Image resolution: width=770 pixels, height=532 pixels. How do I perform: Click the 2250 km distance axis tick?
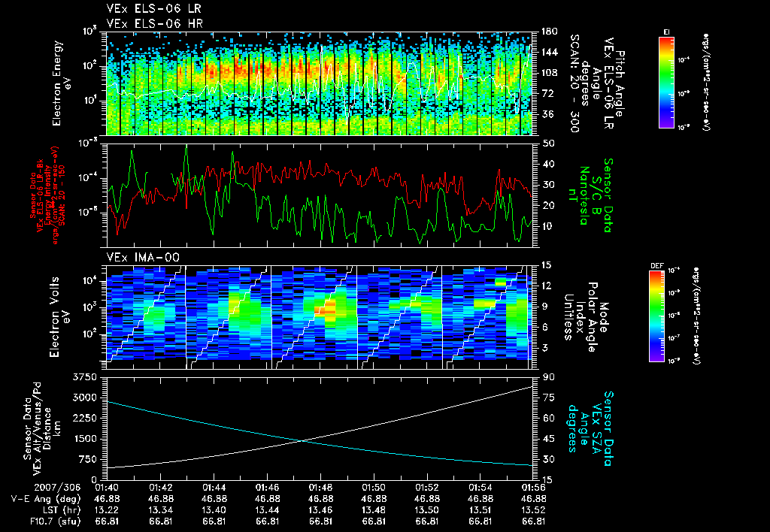click(x=85, y=419)
